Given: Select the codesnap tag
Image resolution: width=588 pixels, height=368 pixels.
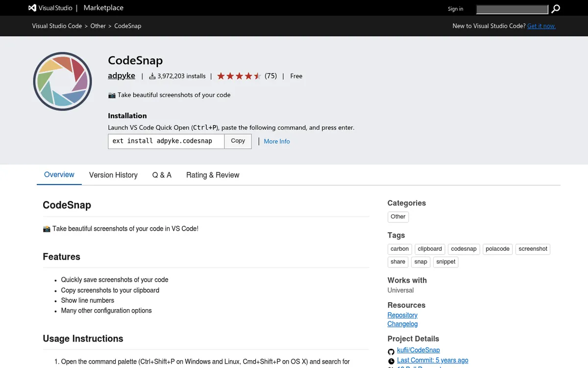Looking at the screenshot, I should [x=464, y=249].
